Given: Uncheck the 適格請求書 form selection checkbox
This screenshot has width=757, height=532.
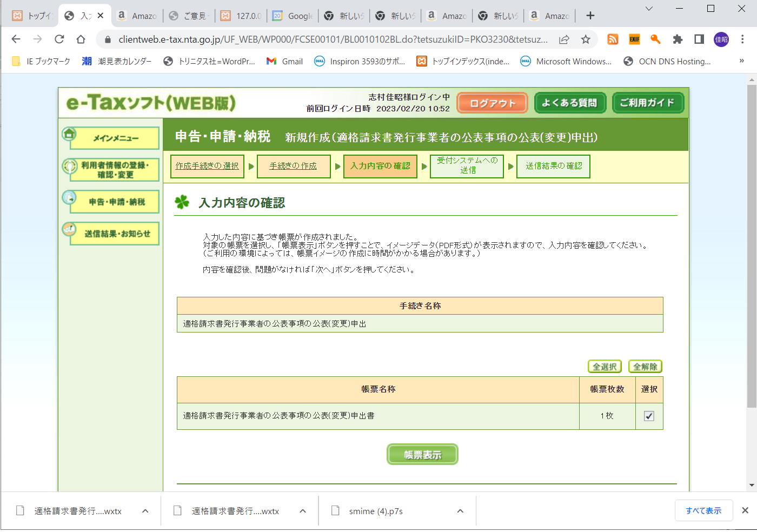Looking at the screenshot, I should click(649, 416).
